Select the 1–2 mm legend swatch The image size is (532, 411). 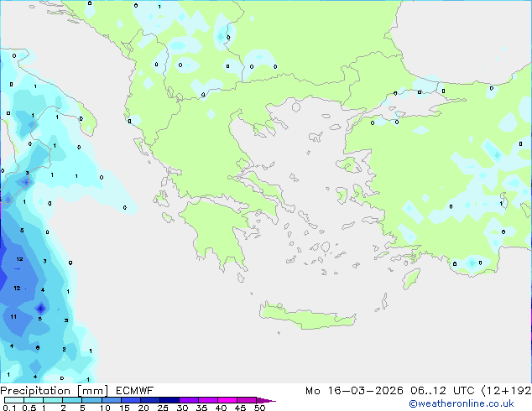pyautogui.click(x=53, y=400)
